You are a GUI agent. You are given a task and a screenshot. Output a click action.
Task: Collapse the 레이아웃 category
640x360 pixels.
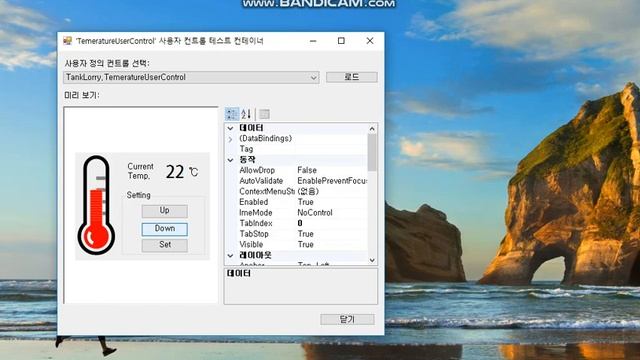230,256
